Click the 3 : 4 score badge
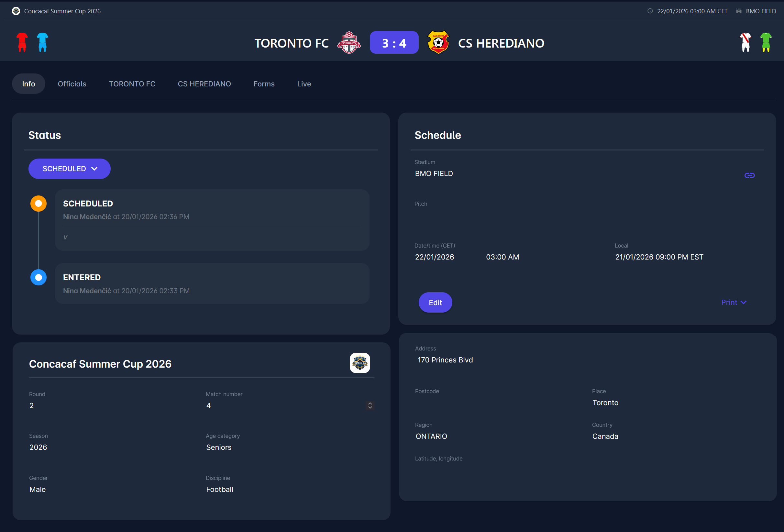The image size is (784, 532). coord(394,43)
